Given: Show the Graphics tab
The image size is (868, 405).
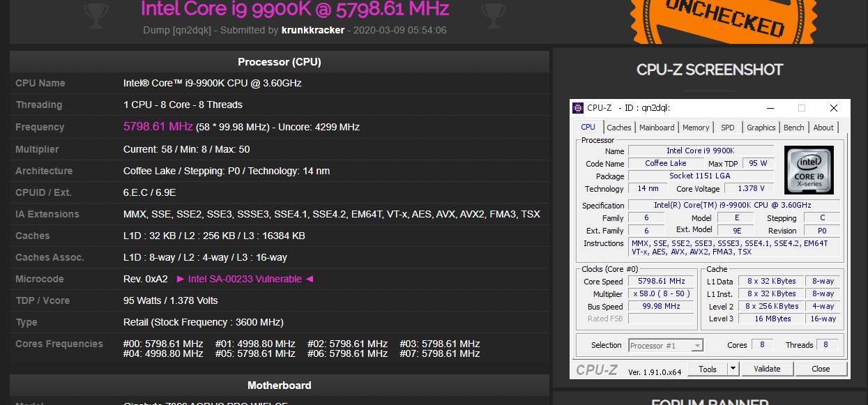Looking at the screenshot, I should [x=761, y=128].
